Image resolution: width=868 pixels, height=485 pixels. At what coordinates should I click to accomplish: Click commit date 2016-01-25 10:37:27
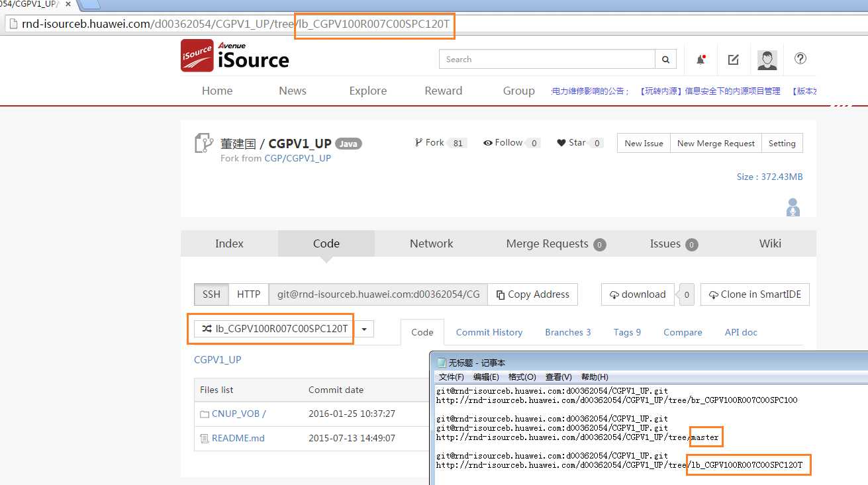[x=352, y=414]
